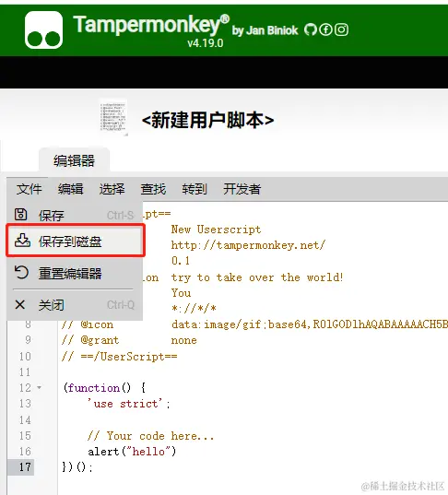Click the floppy disk save icon
Viewport: 448px width, 495px height.
[21, 215]
